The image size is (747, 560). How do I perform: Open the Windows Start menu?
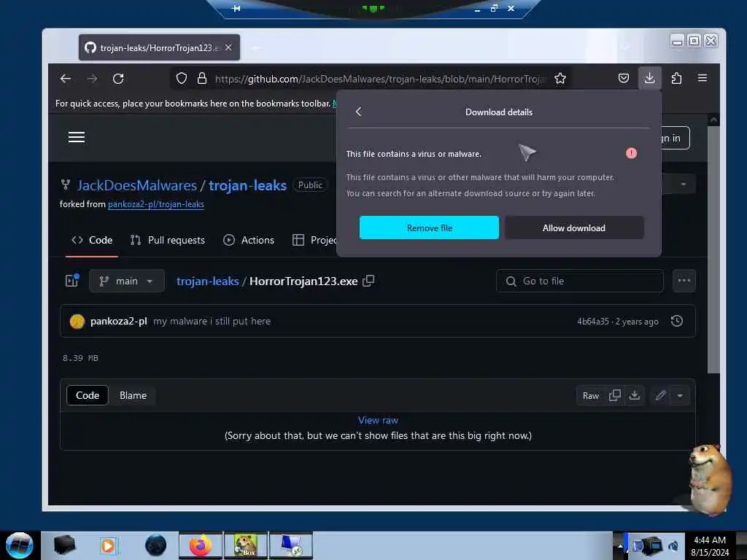point(19,545)
